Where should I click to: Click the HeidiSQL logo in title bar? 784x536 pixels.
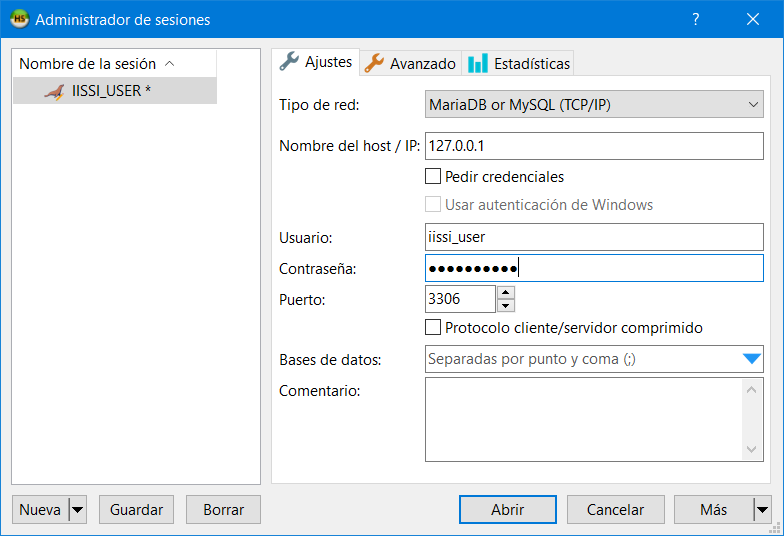pyautogui.click(x=20, y=19)
